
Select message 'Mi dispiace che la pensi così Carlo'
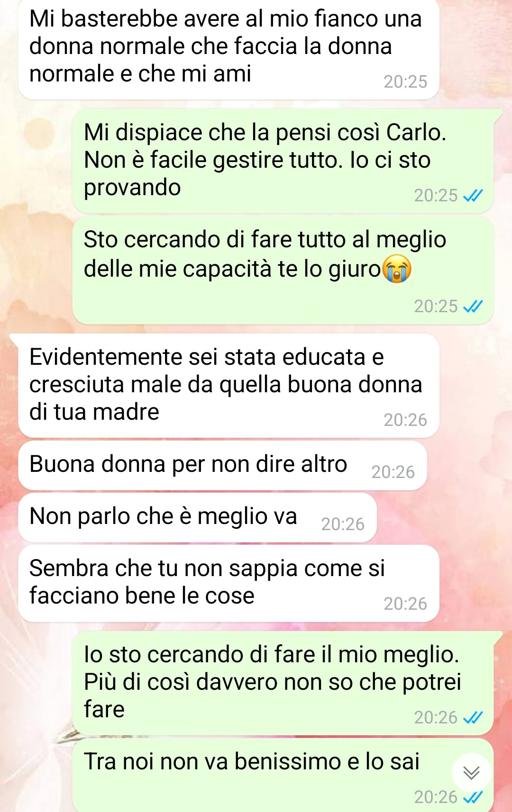tap(283, 161)
